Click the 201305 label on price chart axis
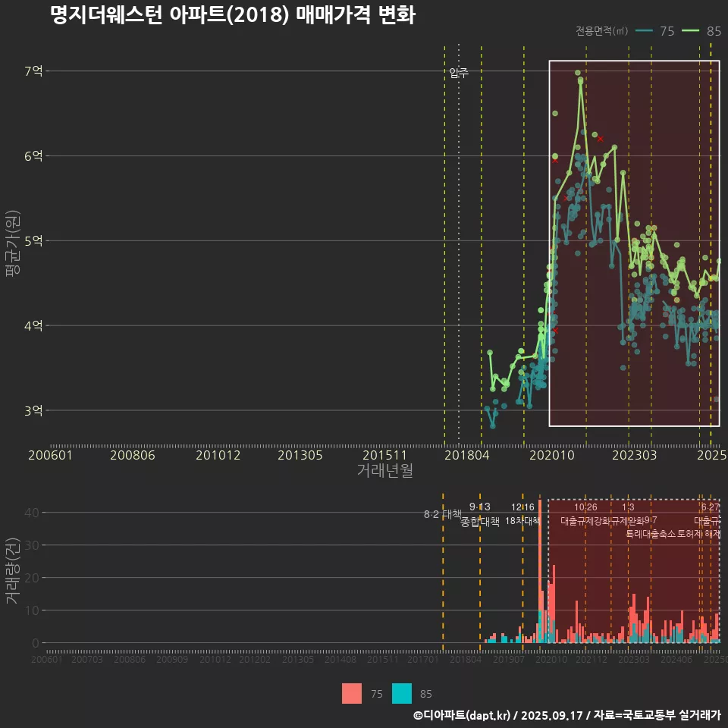This screenshot has width=728, height=728. point(300,455)
